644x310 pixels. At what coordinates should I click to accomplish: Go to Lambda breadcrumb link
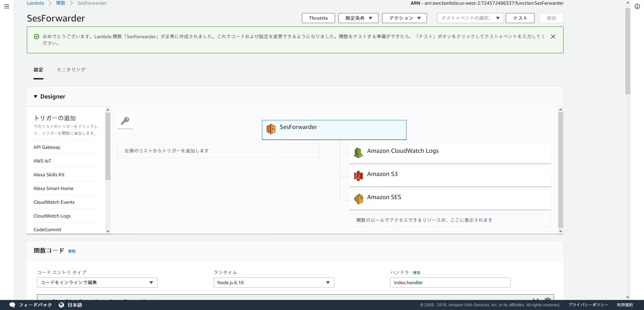click(x=35, y=3)
